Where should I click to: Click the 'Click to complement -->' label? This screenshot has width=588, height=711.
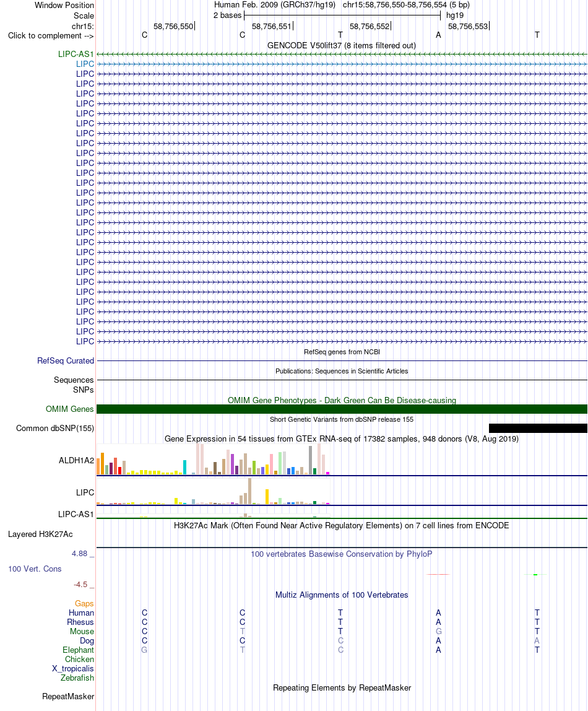[51, 36]
